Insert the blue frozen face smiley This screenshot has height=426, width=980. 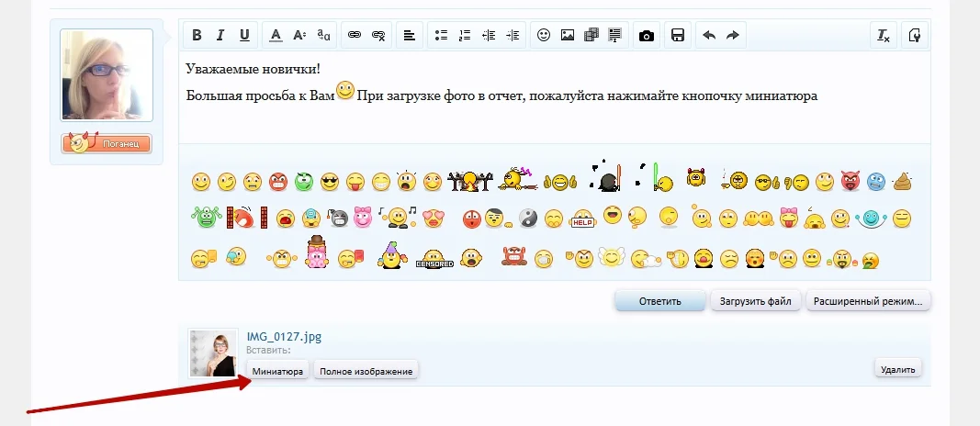(876, 182)
